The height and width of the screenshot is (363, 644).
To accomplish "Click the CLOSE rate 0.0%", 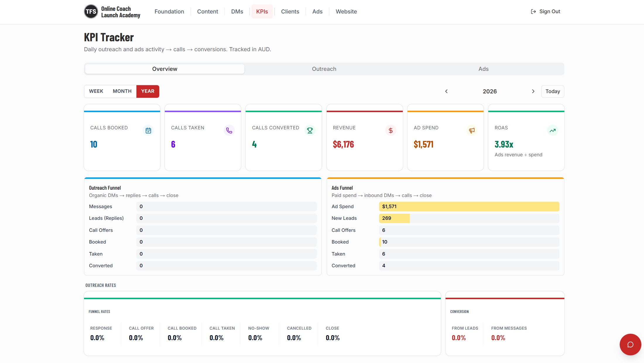I will tap(333, 338).
